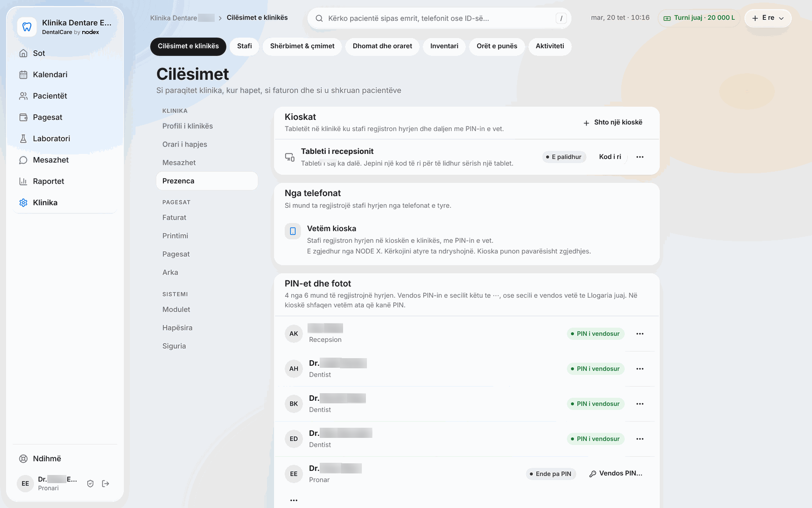Click the Klinika Dentare breadcrumb link

click(x=182, y=18)
